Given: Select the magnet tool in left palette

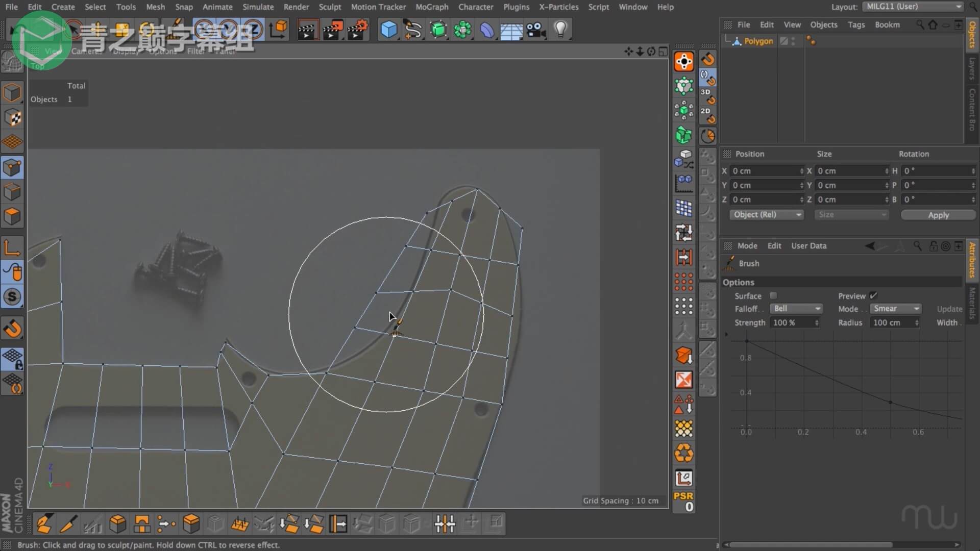Looking at the screenshot, I should 12,329.
